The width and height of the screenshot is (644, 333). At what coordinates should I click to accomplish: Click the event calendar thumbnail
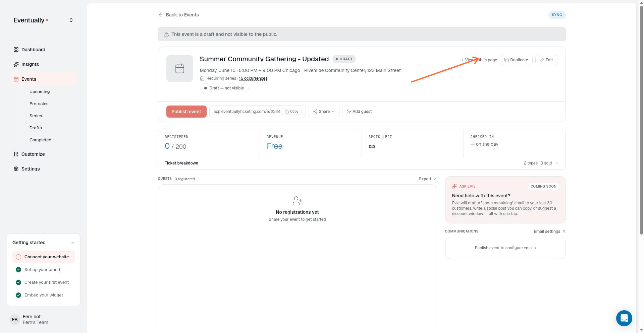pos(180,68)
